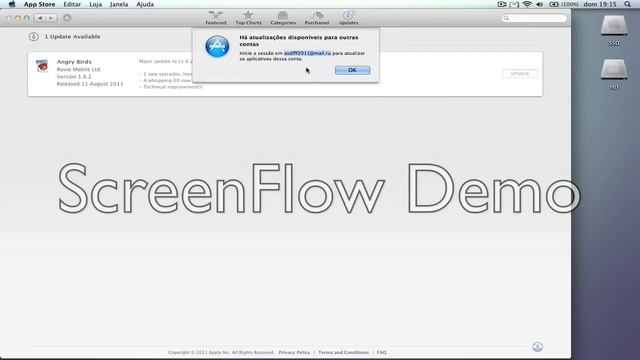Open the HD drive on desktop
This screenshot has width=640, height=360.
tap(614, 74)
